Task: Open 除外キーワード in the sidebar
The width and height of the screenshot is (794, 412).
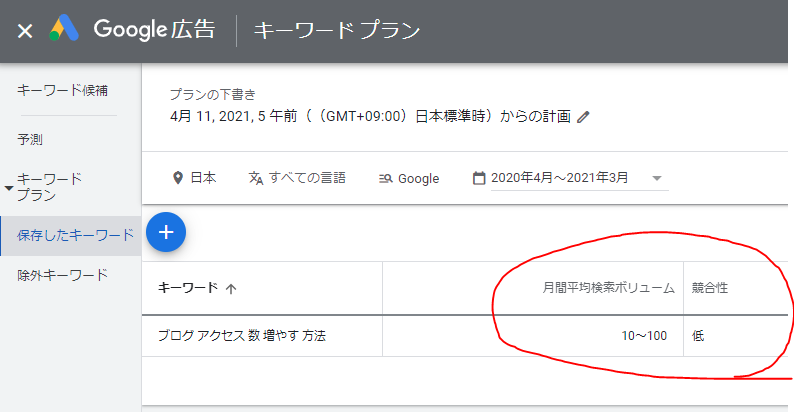Action: (62, 275)
